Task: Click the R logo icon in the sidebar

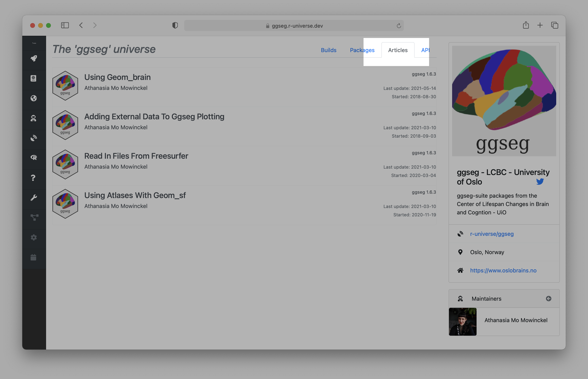Action: click(x=34, y=158)
